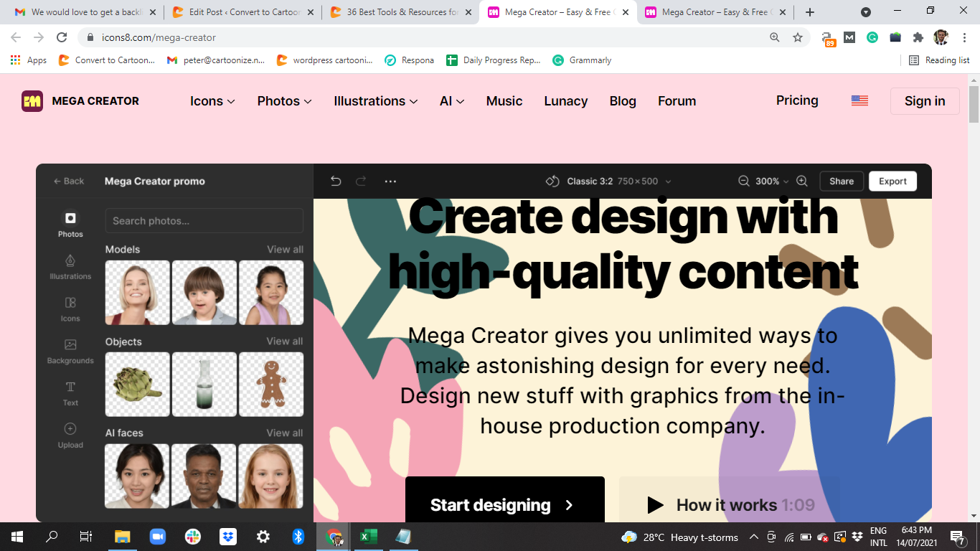Select the blonde woman model thumbnail
This screenshot has height=551, width=980.
(138, 293)
